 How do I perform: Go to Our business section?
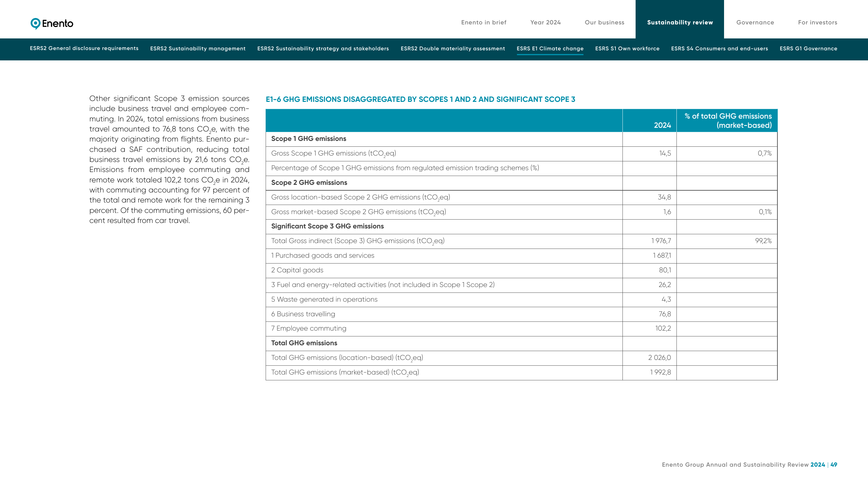(x=604, y=22)
